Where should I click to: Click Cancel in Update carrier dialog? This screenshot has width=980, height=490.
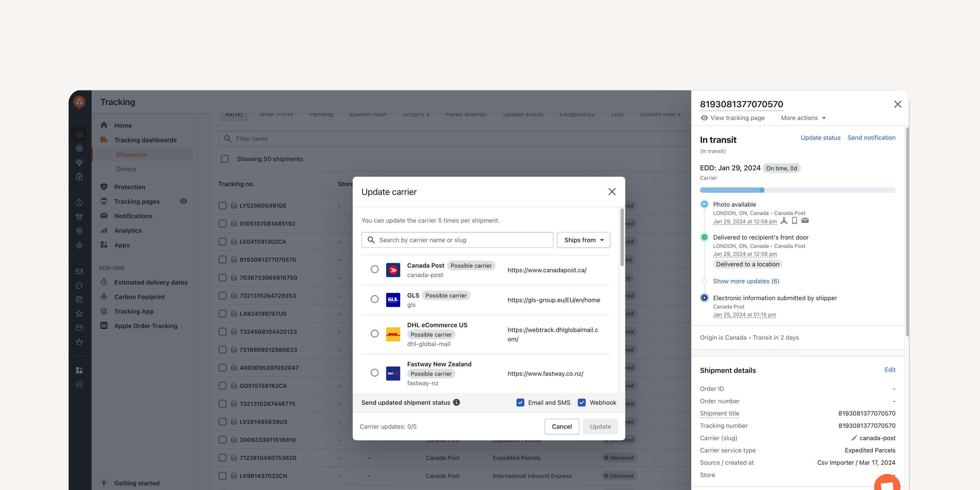tap(562, 427)
